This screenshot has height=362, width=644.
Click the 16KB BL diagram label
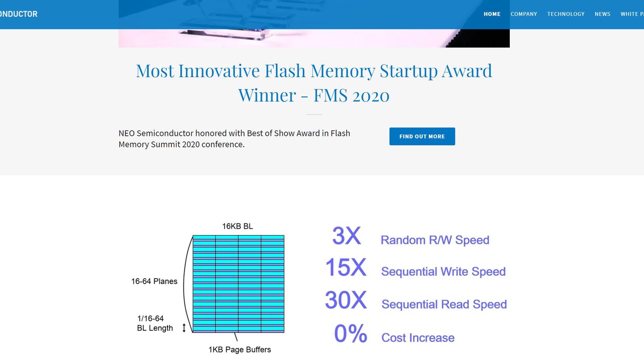(237, 226)
